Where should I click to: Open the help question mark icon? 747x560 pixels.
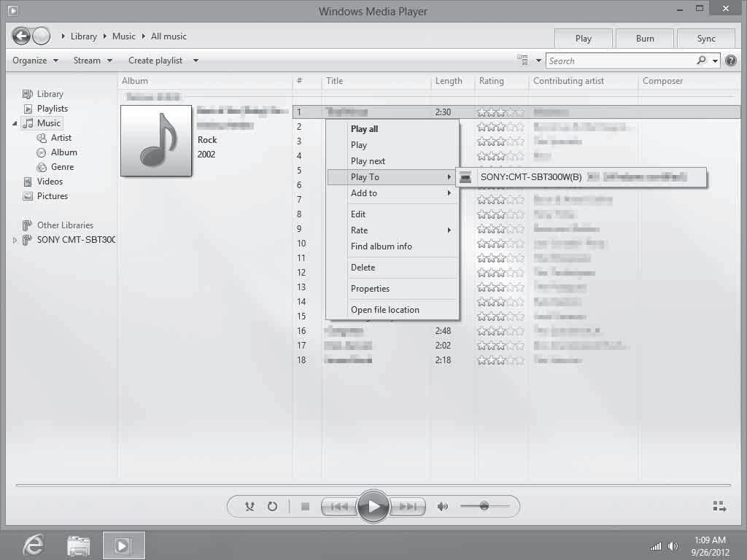730,61
